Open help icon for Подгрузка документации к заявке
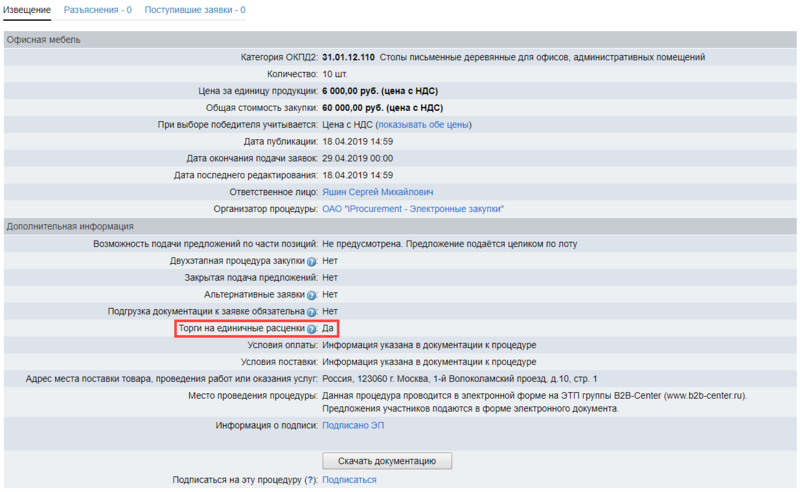 pyautogui.click(x=311, y=312)
